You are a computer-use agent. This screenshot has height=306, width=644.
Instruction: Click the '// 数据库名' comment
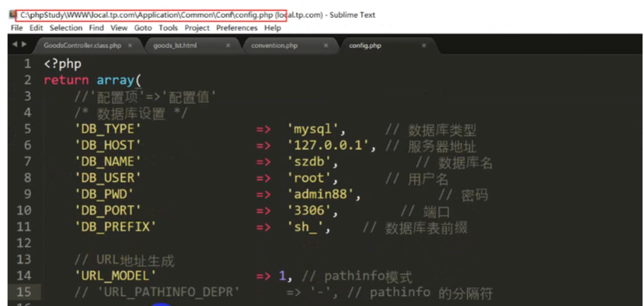pos(454,162)
